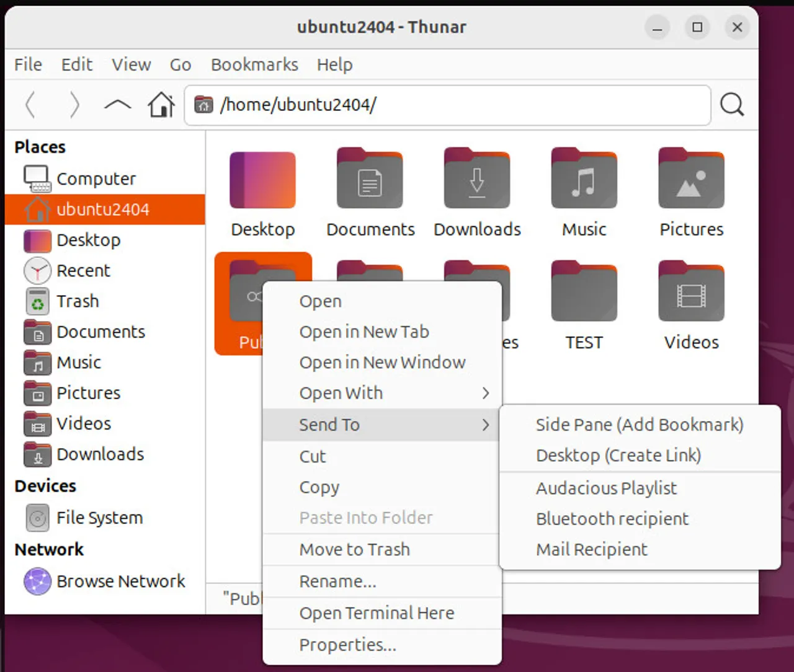Open Computer from the Places sidebar
This screenshot has height=672, width=794.
tap(96, 178)
